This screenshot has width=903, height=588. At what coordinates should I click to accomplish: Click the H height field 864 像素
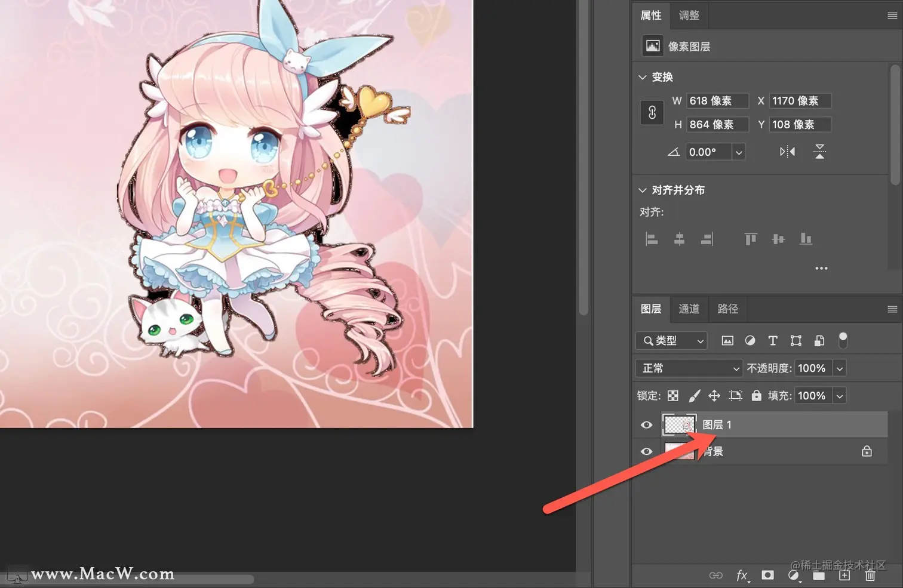[717, 125]
